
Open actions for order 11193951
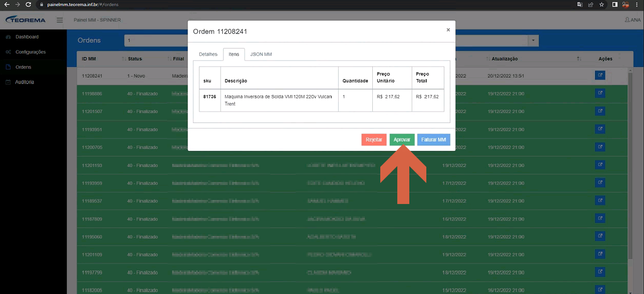click(600, 129)
